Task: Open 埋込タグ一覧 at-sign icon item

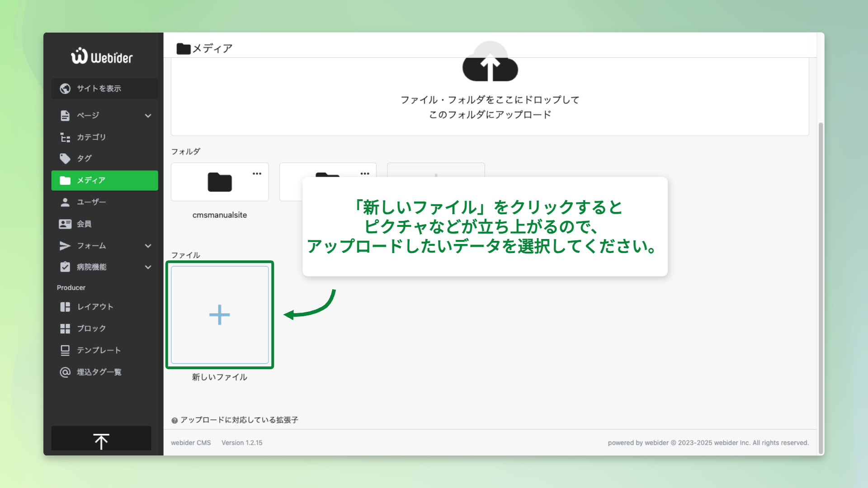Action: [x=65, y=372]
